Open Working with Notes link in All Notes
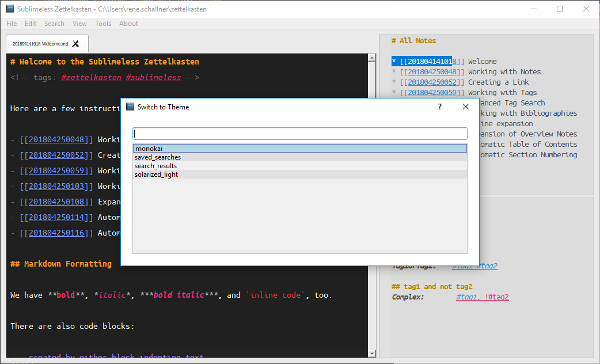 [x=432, y=71]
